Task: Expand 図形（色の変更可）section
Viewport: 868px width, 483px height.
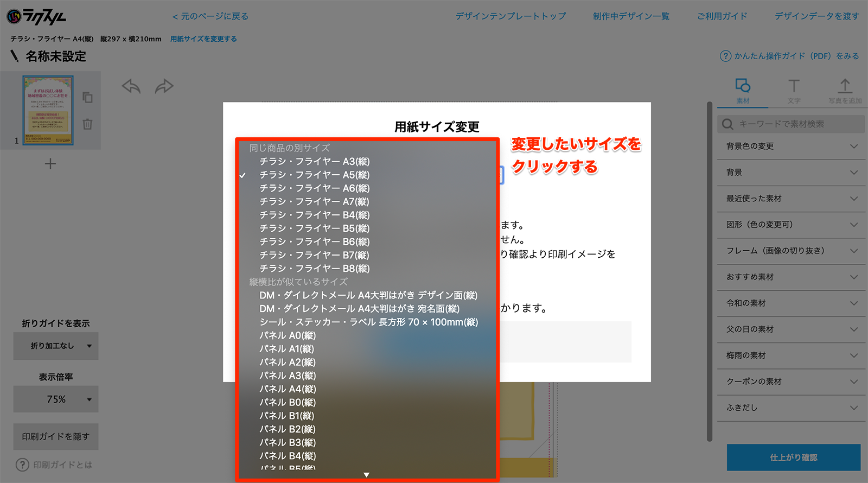Action: pyautogui.click(x=791, y=225)
